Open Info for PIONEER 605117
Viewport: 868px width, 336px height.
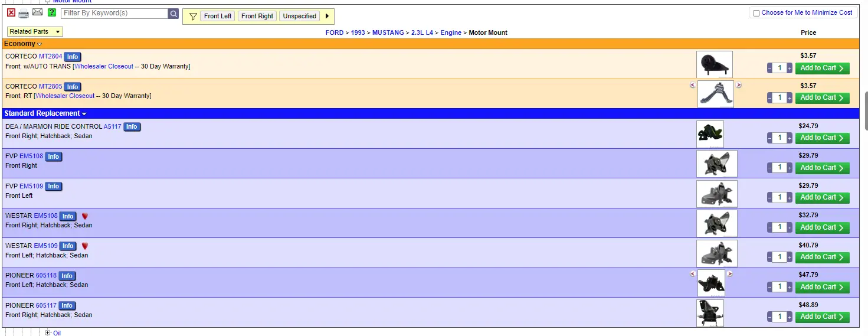(x=67, y=306)
